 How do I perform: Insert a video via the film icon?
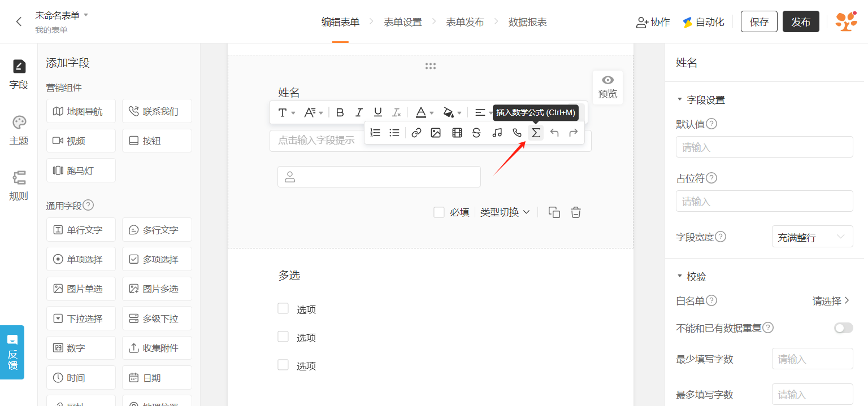point(457,133)
